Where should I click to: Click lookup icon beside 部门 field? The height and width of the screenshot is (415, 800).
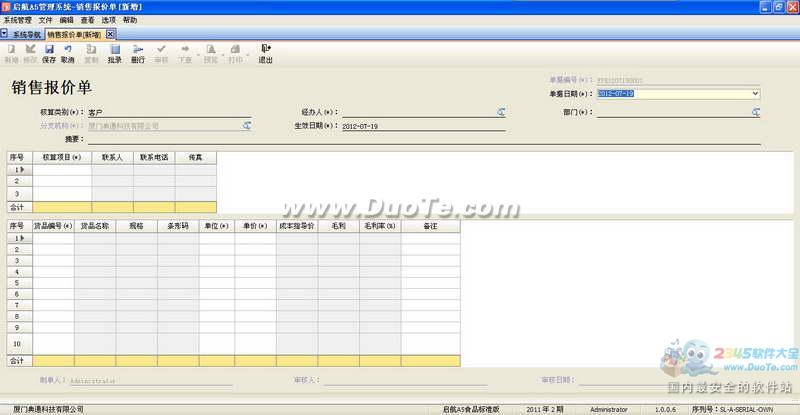tap(756, 112)
